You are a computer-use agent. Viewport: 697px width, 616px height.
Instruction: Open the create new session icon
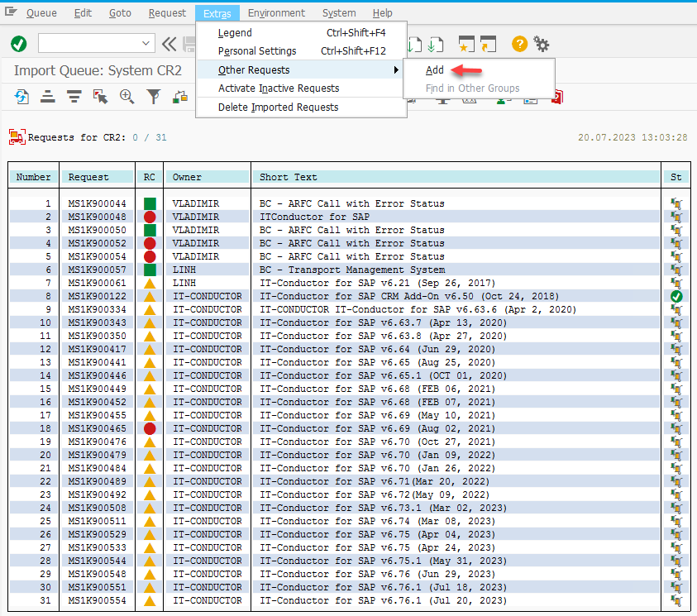pyautogui.click(x=466, y=44)
